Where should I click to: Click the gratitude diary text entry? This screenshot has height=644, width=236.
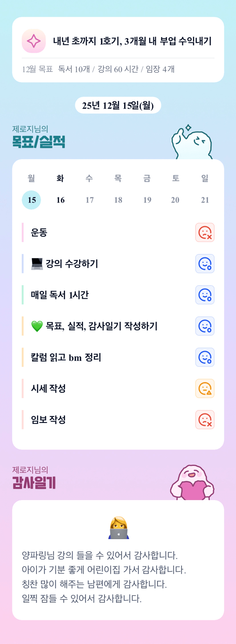tap(104, 577)
